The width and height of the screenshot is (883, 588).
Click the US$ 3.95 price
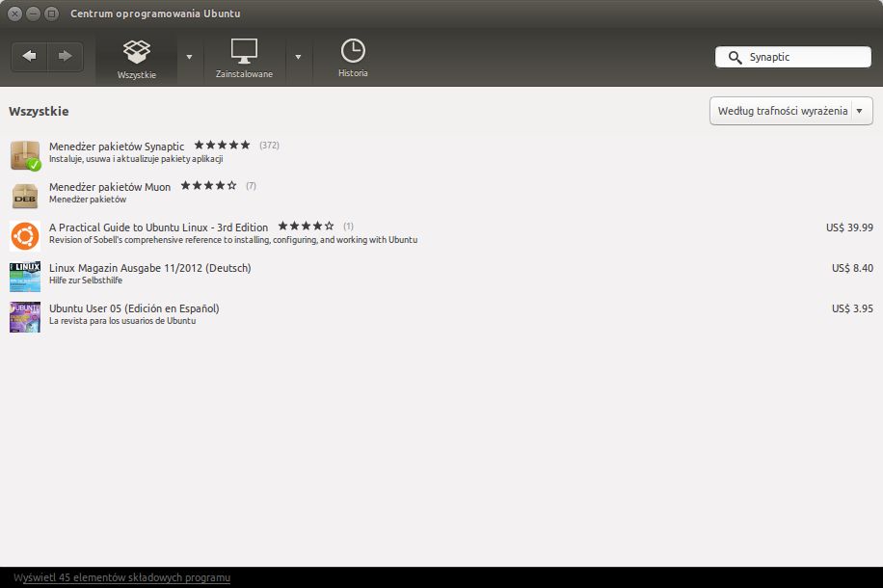(852, 308)
